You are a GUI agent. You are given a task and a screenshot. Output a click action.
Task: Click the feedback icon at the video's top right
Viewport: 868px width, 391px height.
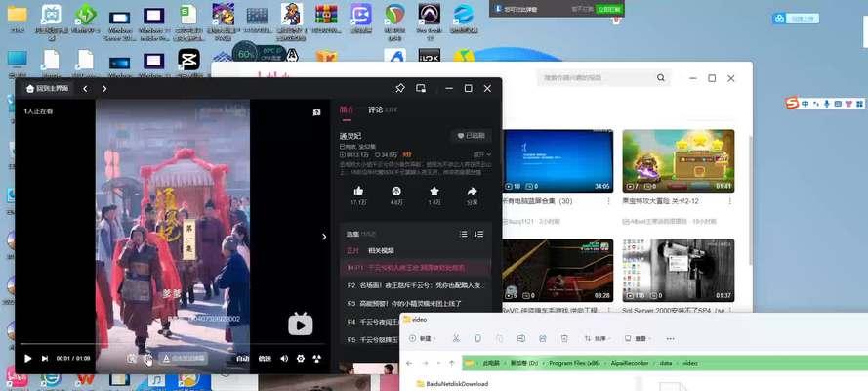pyautogui.click(x=316, y=112)
